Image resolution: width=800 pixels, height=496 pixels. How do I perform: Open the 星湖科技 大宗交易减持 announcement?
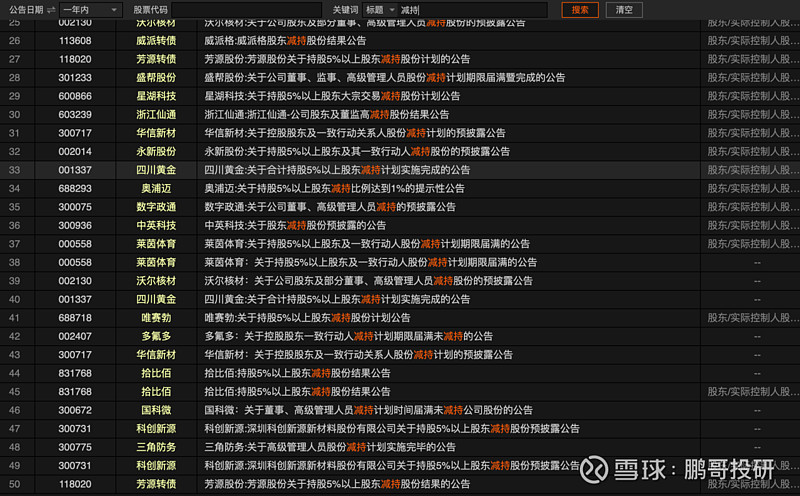pyautogui.click(x=332, y=96)
